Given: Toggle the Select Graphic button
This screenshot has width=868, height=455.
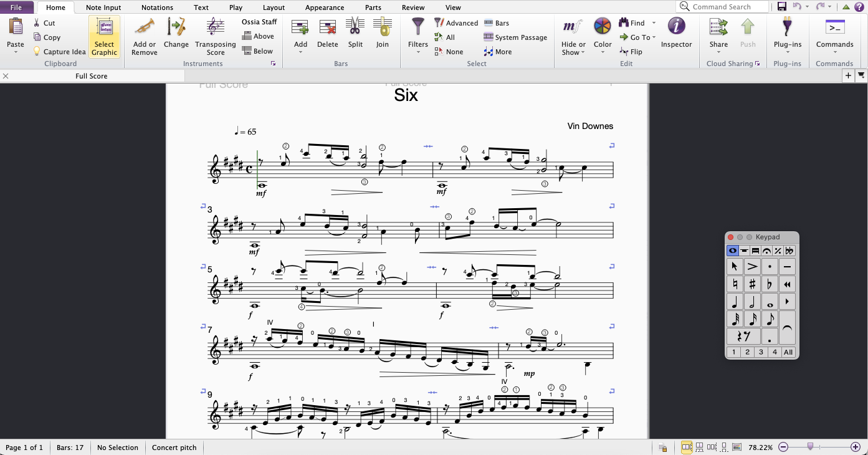Looking at the screenshot, I should 104,36.
